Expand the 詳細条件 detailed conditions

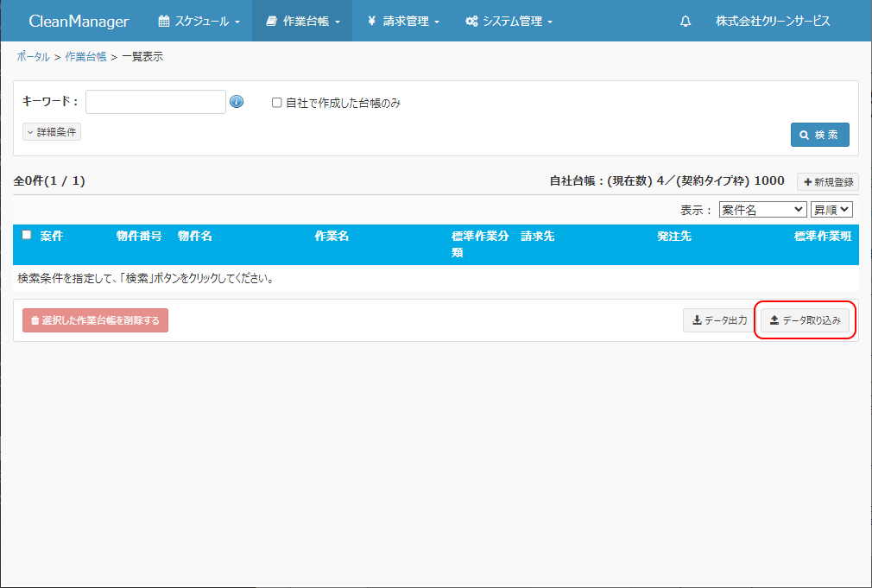coord(52,132)
